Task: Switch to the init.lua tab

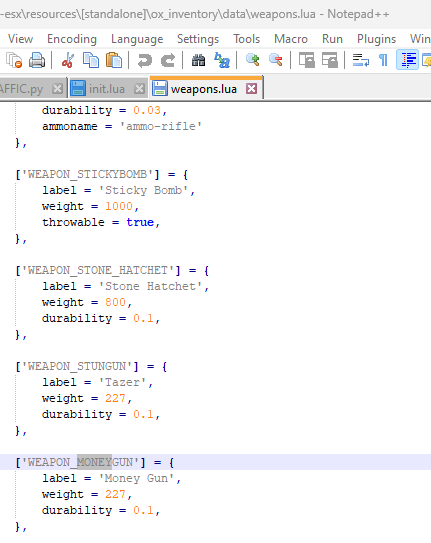Action: coord(107,89)
